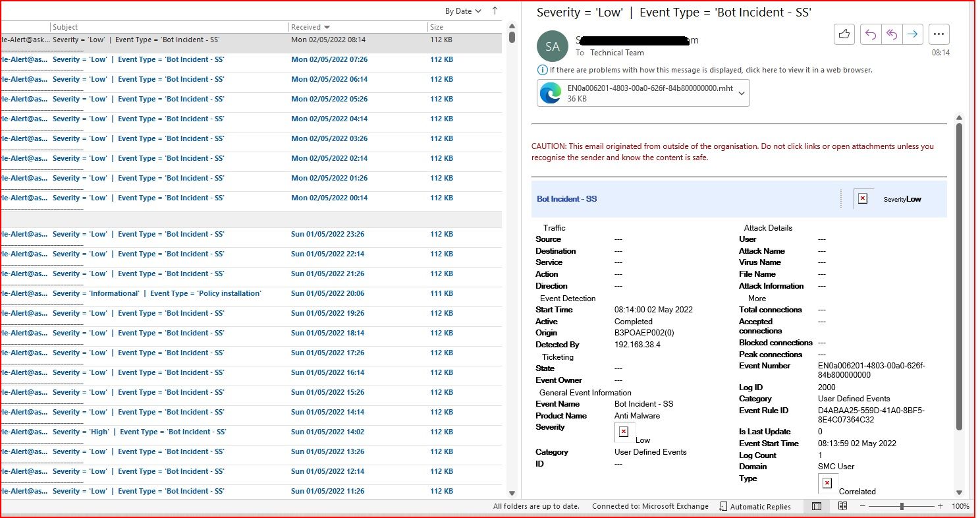Open the By Date sorting dropdown
Screen dimensions: 980x518
(463, 11)
